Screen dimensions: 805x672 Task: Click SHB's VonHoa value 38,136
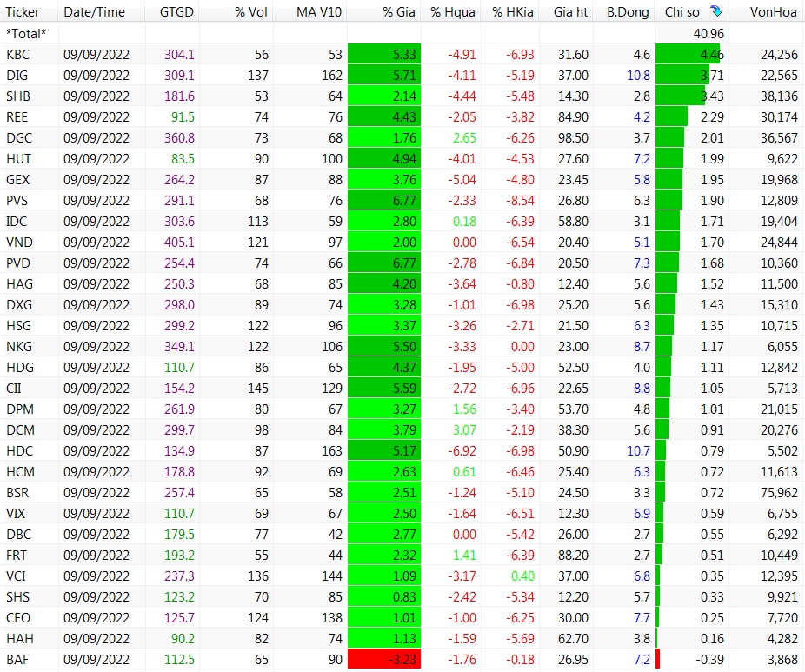pos(779,96)
